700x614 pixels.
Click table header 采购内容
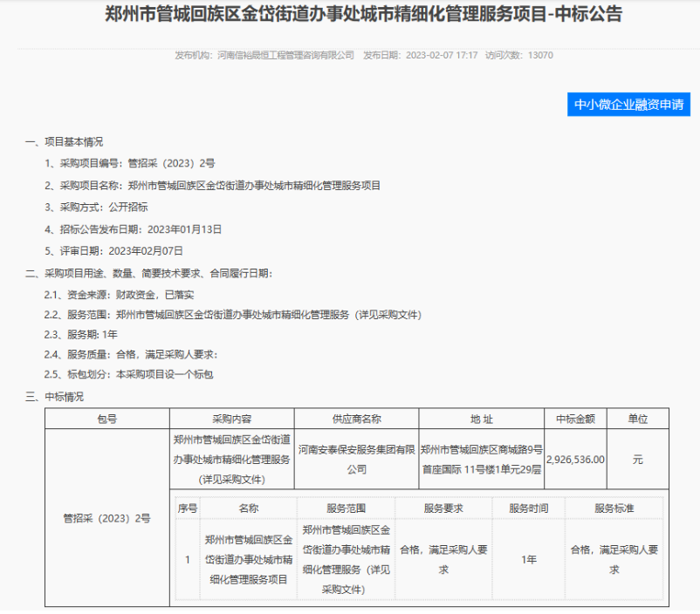click(231, 419)
